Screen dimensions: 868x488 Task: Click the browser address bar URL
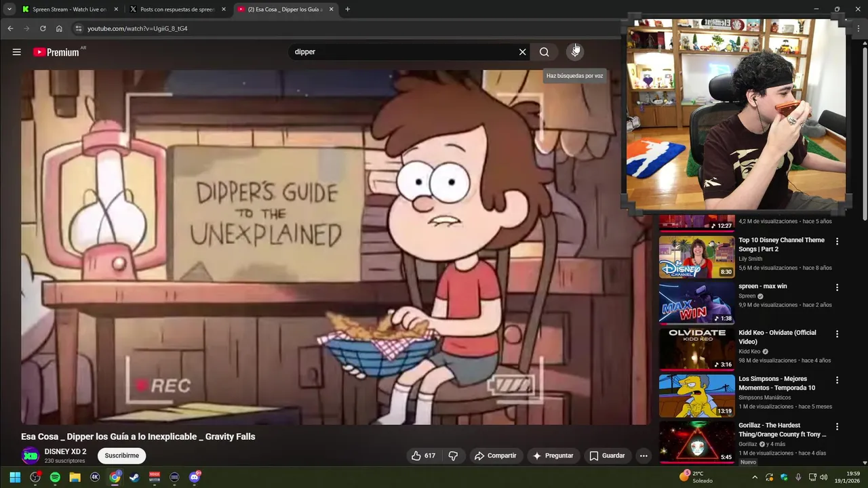click(137, 28)
